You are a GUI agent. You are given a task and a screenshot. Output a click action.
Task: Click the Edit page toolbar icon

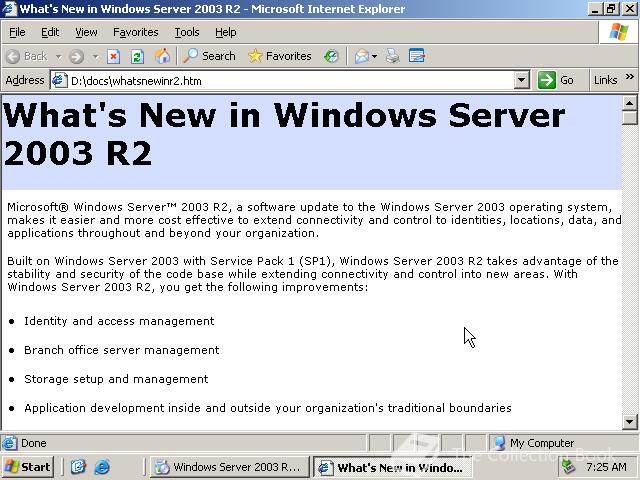(417, 56)
